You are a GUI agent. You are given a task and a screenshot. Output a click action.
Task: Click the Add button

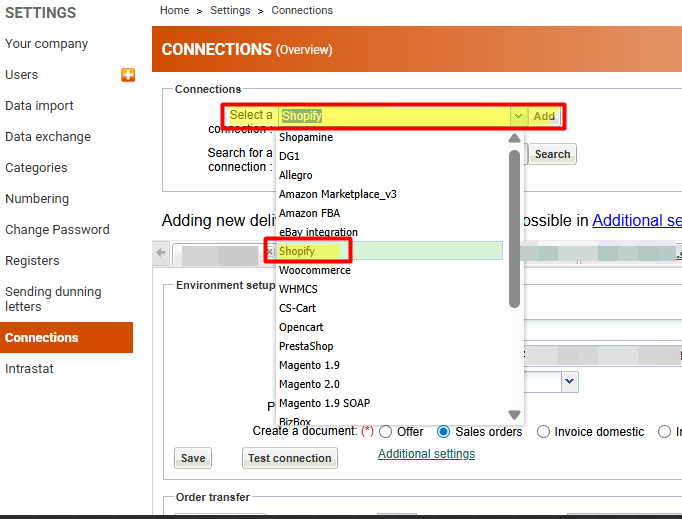click(544, 116)
